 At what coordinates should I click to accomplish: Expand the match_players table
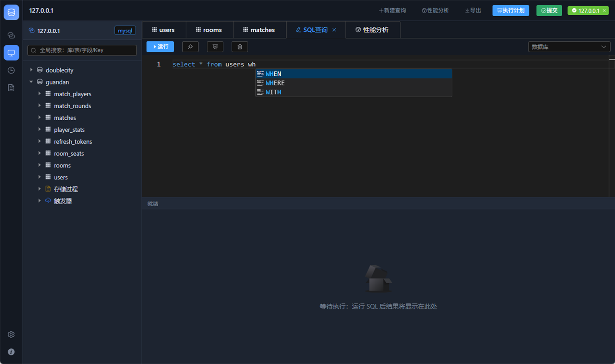[39, 94]
